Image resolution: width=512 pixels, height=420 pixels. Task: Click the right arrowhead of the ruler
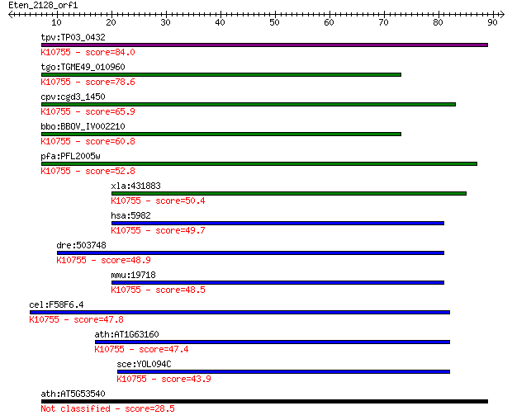(x=501, y=14)
